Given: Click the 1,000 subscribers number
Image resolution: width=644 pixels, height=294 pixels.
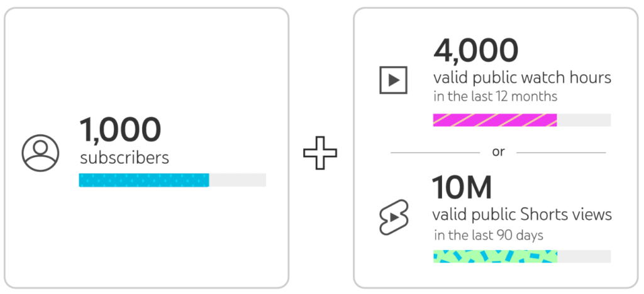Looking at the screenshot, I should click(x=120, y=129).
